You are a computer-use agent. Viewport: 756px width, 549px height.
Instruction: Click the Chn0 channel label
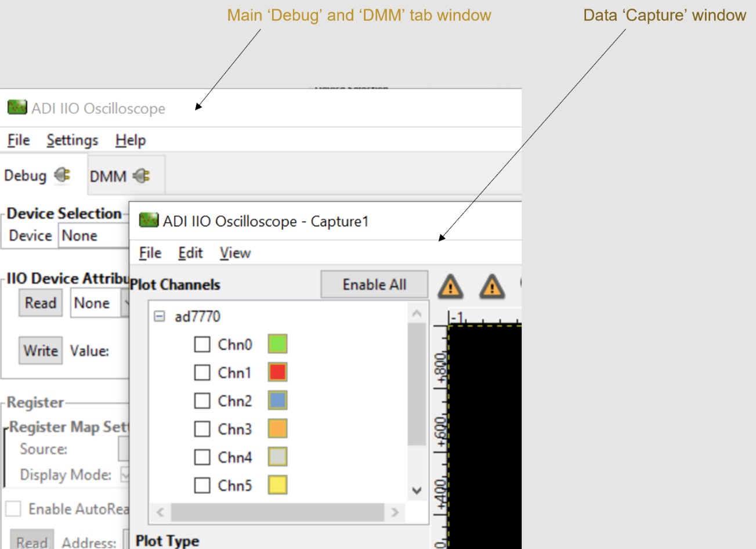pos(235,344)
